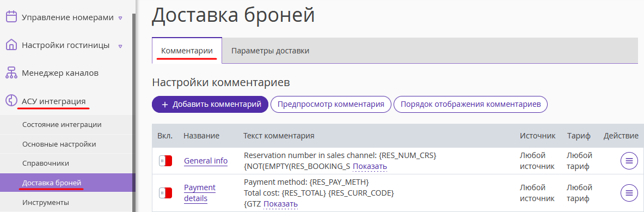Toggle the Payment details comment switch
Viewport: 644px width, 212px height.
(165, 193)
